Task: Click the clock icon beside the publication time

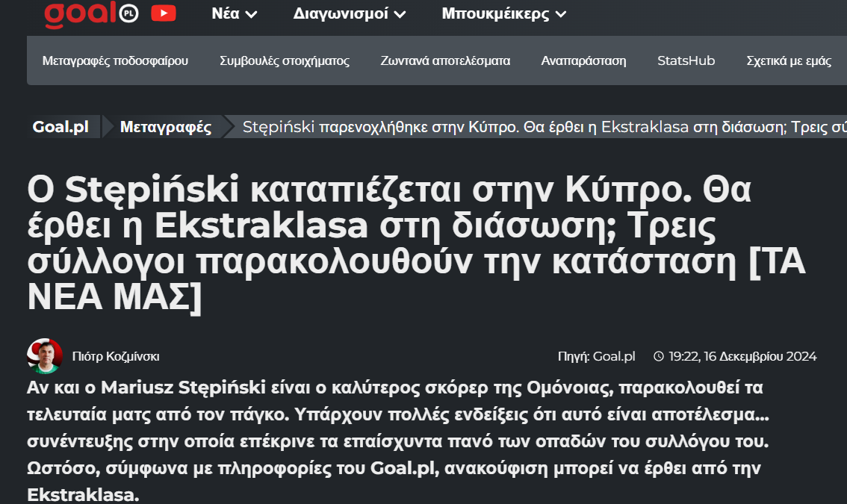Action: click(x=659, y=356)
